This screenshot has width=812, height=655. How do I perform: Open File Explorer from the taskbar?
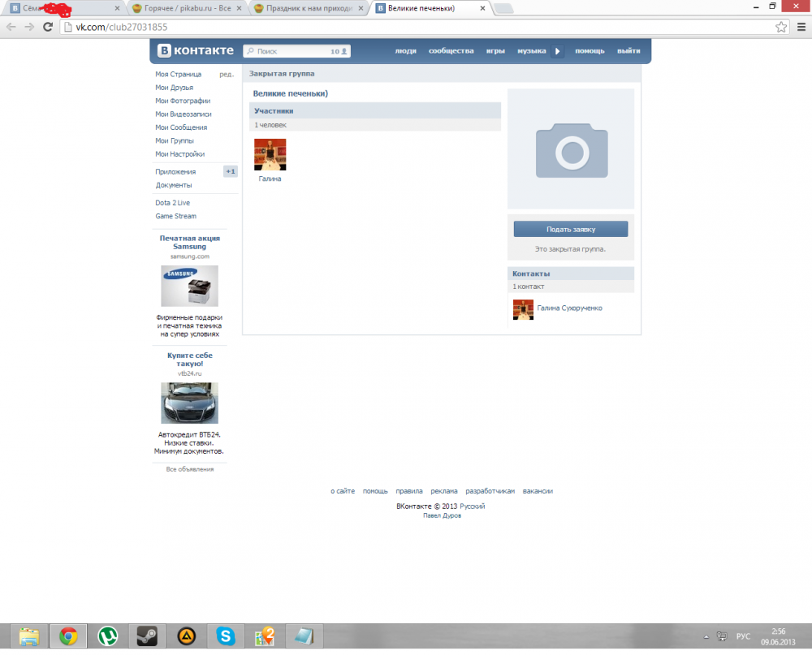point(29,636)
